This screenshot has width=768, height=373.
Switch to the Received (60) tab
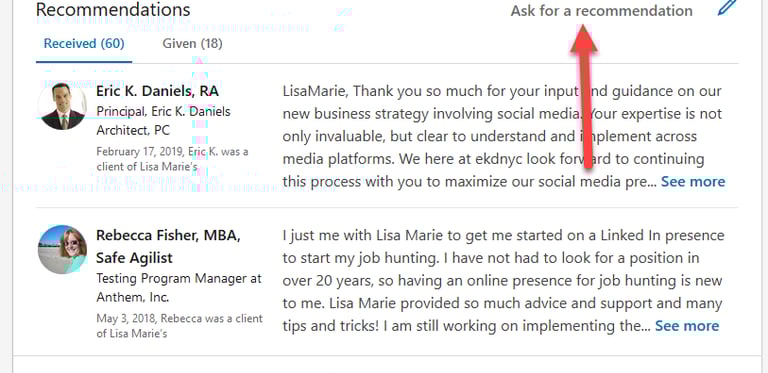[x=84, y=44]
